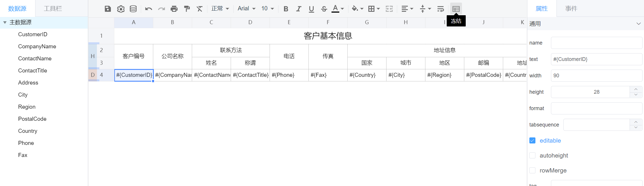The height and width of the screenshot is (186, 644).
Task: Open the data source database icon
Action: [133, 9]
